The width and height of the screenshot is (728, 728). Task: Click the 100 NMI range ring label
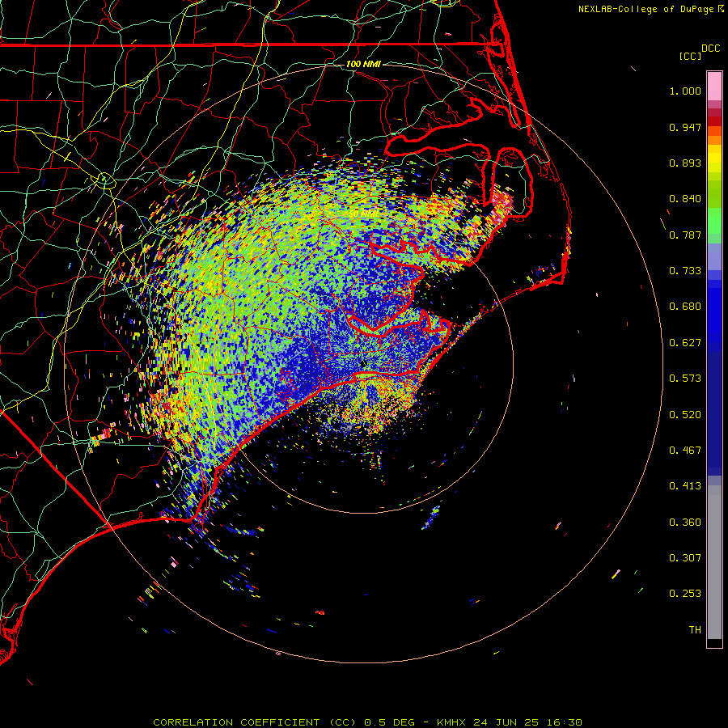363,64
